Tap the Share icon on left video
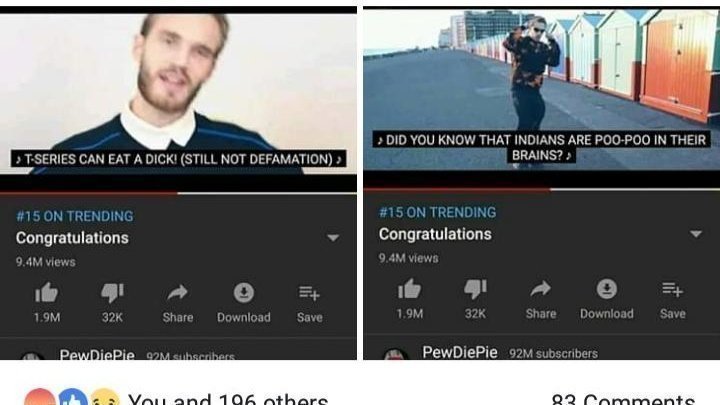 [178, 292]
